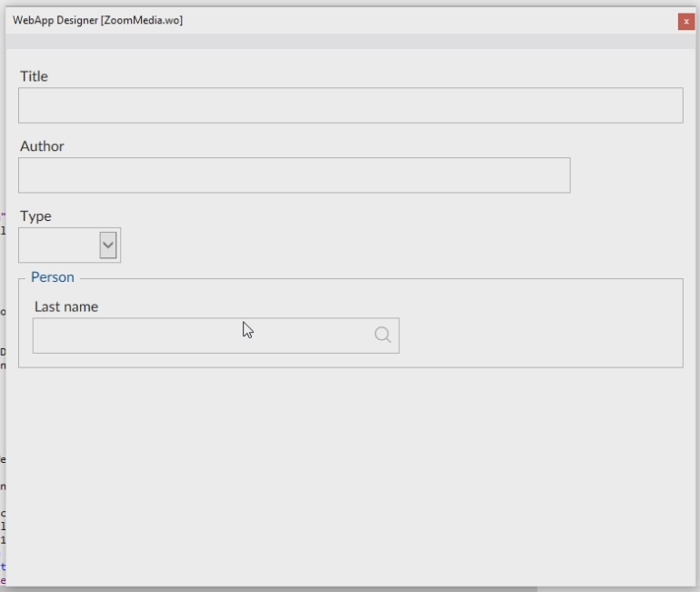Click the gray strip beneath the title bar
This screenshot has width=700, height=592.
point(350,42)
